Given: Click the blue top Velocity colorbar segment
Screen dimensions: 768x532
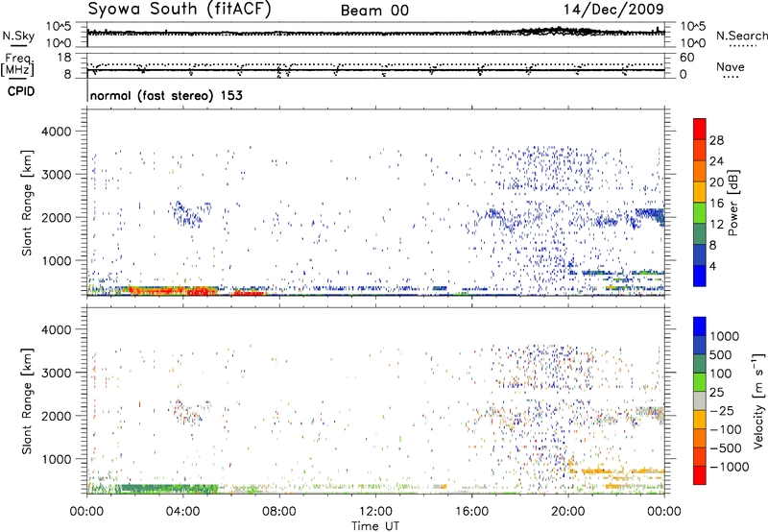Looking at the screenshot, I should [700, 326].
